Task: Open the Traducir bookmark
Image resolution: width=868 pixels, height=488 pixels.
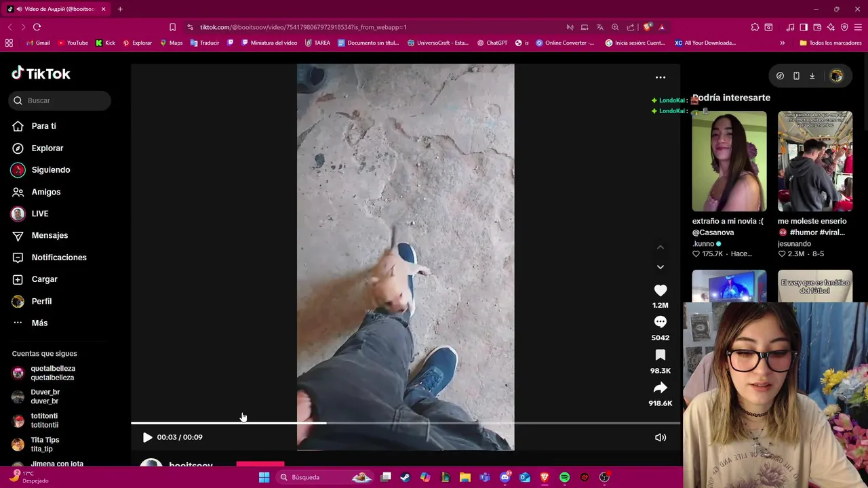Action: tap(205, 43)
